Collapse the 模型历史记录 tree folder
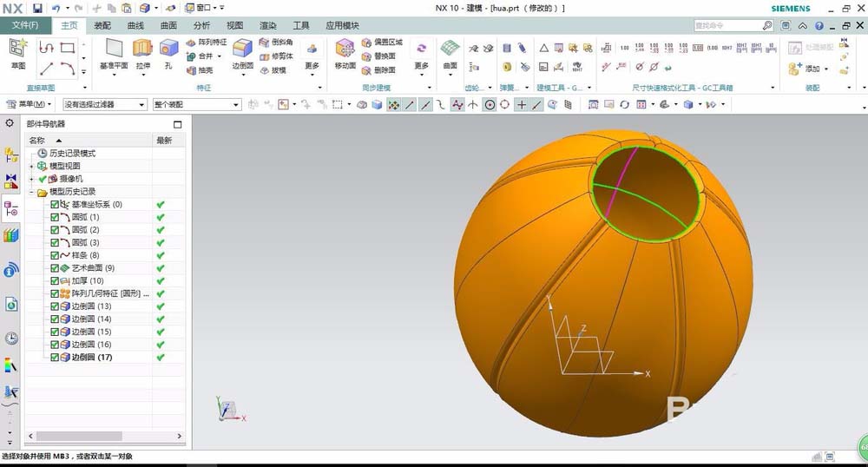 pyautogui.click(x=31, y=192)
